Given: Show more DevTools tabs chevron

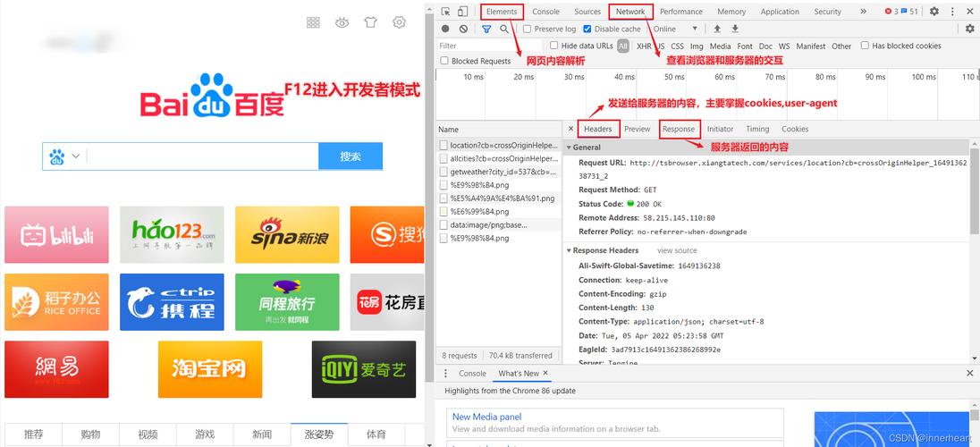Looking at the screenshot, I should point(863,12).
